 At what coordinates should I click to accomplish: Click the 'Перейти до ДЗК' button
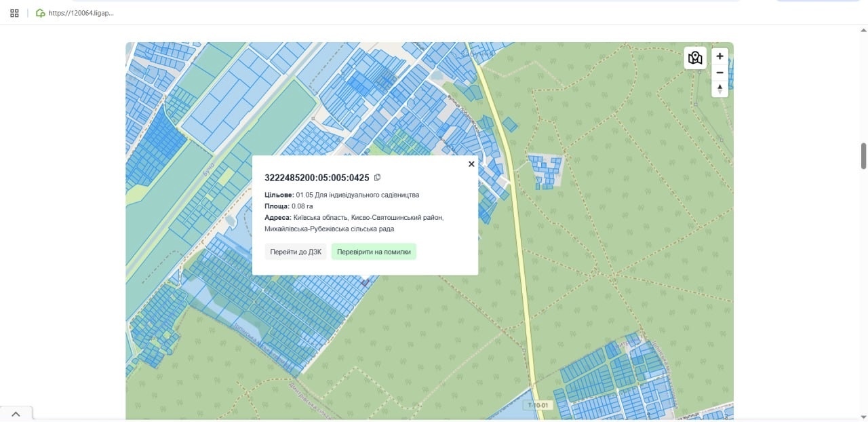coord(296,252)
